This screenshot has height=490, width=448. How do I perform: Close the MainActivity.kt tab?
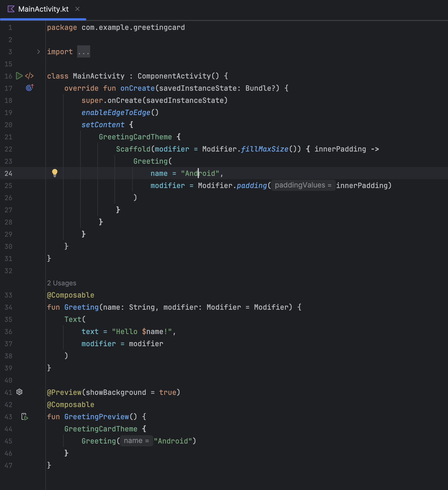coord(77,9)
